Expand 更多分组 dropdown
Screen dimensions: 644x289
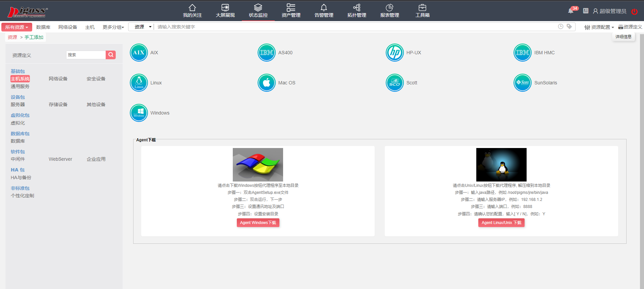113,27
